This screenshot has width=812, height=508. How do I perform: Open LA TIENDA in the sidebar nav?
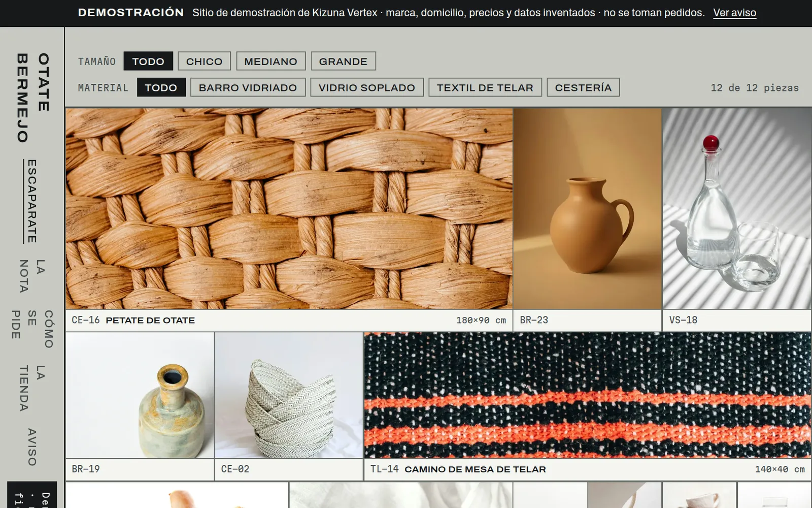31,388
